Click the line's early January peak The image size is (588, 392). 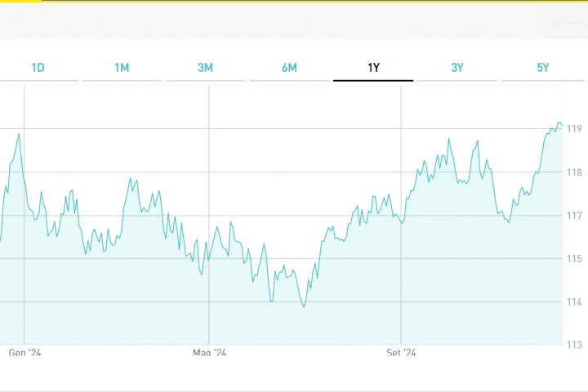pyautogui.click(x=19, y=134)
